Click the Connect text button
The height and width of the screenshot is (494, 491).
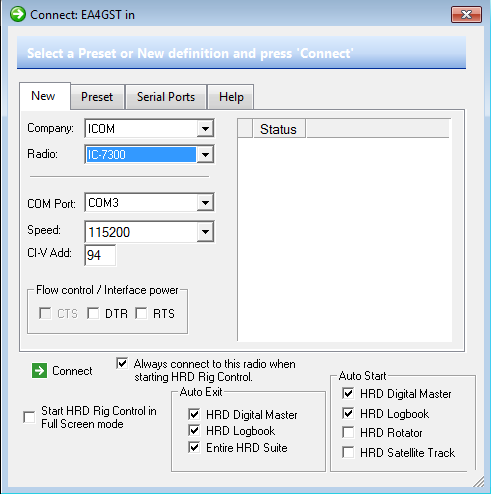(72, 371)
